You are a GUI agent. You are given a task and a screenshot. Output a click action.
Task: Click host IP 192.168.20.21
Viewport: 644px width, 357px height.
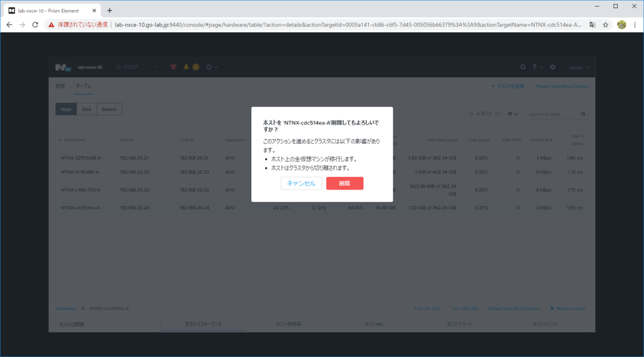coord(134,158)
